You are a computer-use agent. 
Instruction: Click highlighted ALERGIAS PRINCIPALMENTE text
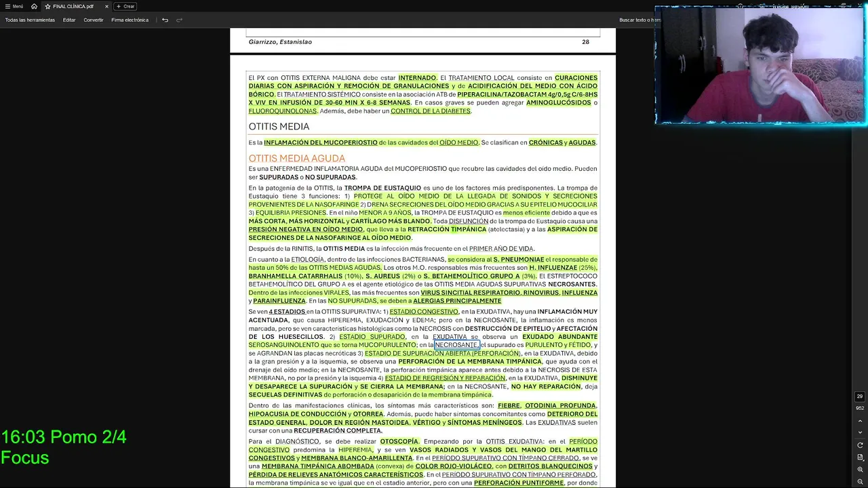(x=457, y=301)
